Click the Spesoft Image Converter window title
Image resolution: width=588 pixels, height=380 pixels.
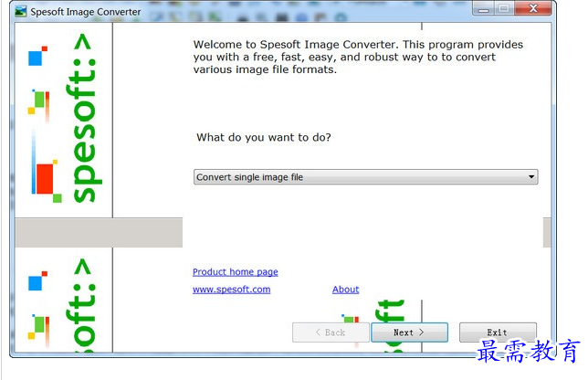tap(86, 12)
